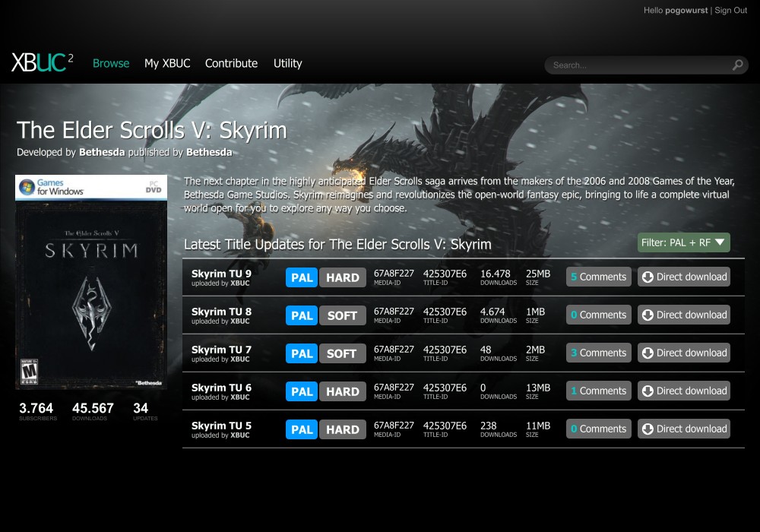Click the XBUC logo
The height and width of the screenshot is (532, 760).
pyautogui.click(x=43, y=63)
